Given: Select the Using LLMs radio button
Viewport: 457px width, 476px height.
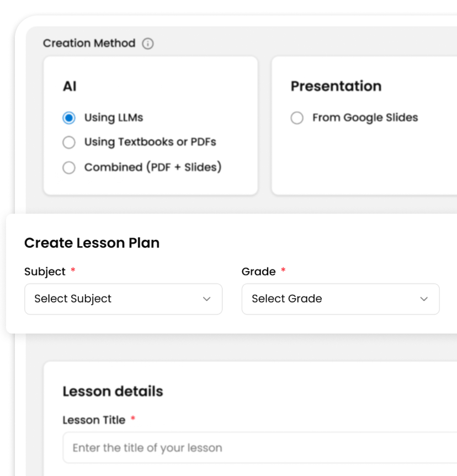Looking at the screenshot, I should click(69, 118).
